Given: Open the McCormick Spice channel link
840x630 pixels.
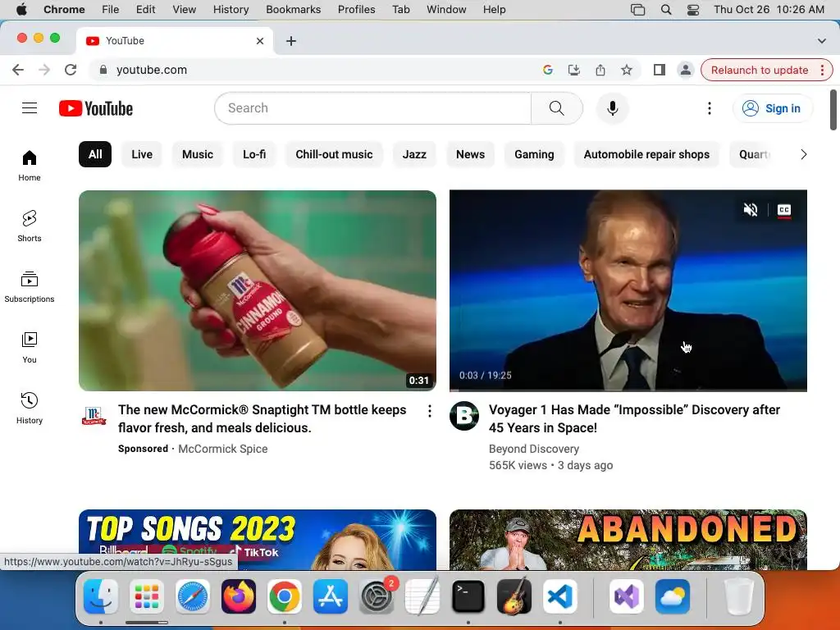Looking at the screenshot, I should click(223, 449).
